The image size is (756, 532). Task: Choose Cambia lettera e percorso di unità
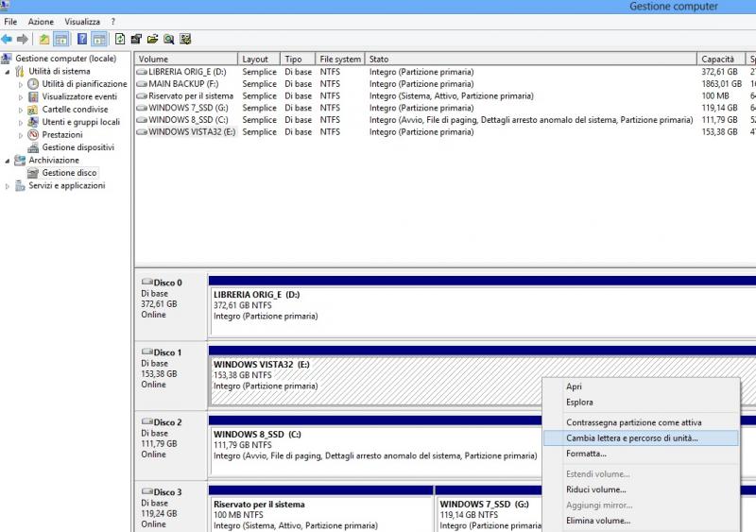click(631, 438)
